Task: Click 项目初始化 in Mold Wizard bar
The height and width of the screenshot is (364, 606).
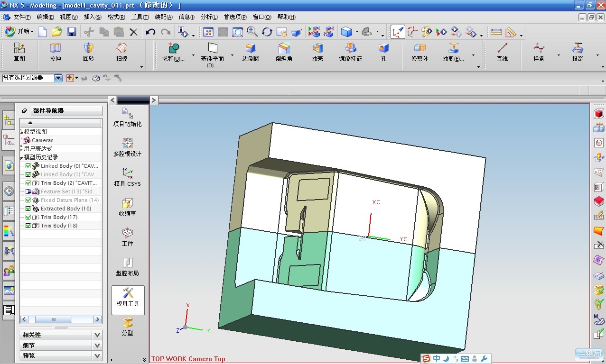Action: (x=127, y=117)
